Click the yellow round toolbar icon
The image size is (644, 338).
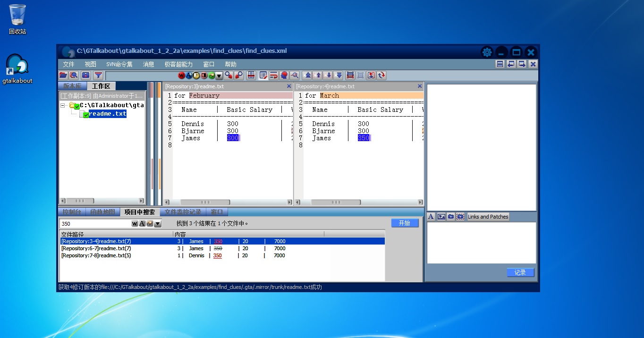click(x=196, y=76)
